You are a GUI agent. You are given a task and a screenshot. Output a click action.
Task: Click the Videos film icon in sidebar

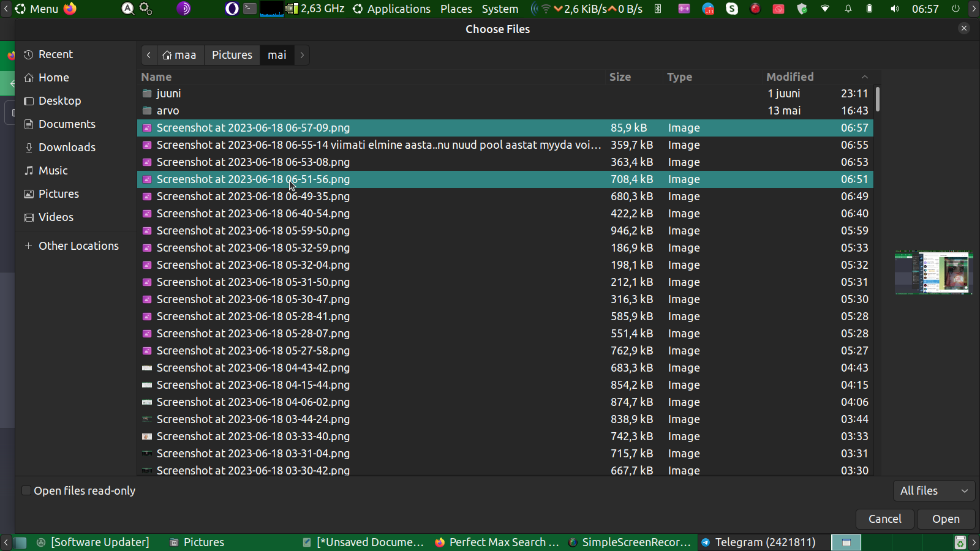tap(28, 217)
